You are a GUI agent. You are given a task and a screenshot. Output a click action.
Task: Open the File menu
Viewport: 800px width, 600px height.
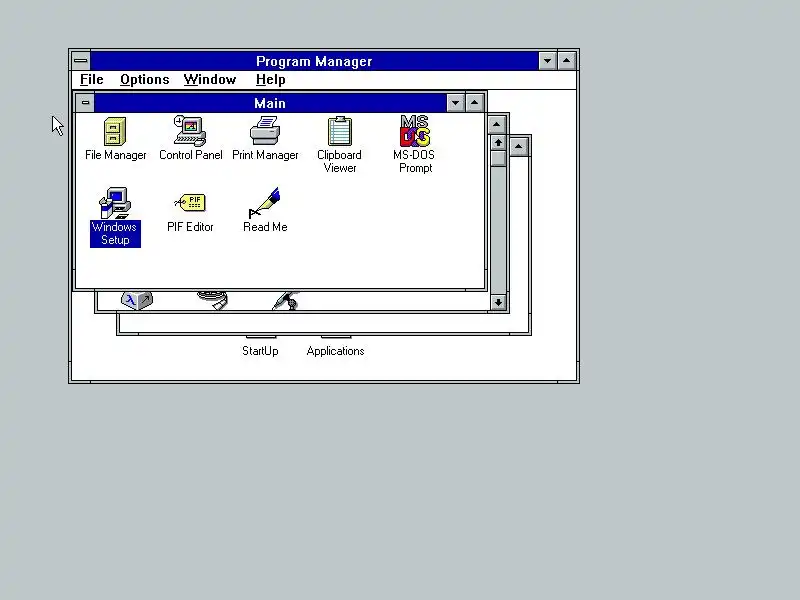coord(92,80)
